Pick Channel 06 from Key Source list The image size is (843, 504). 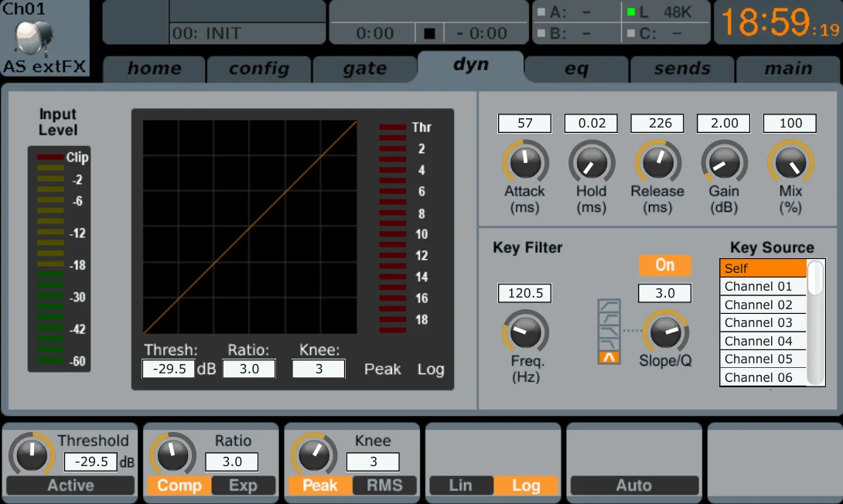point(762,377)
